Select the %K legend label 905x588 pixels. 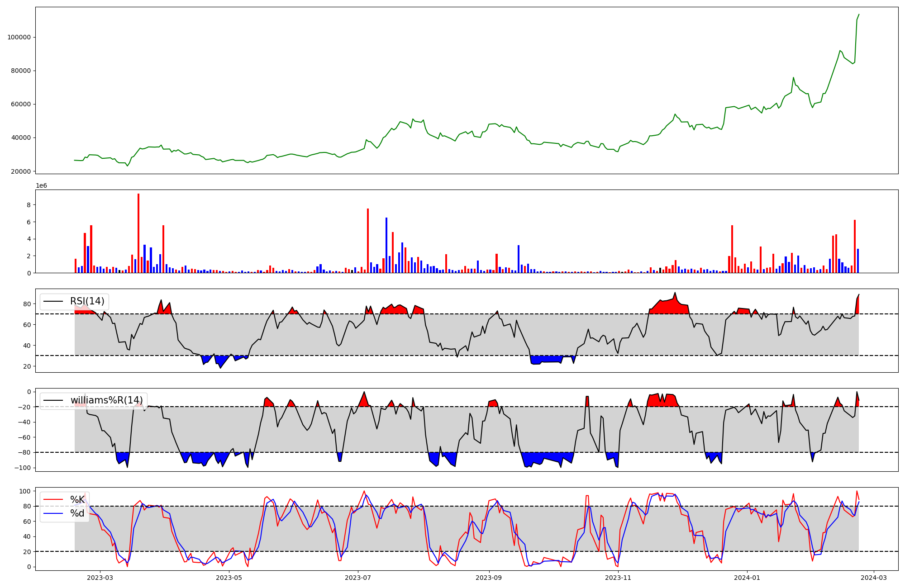point(77,499)
